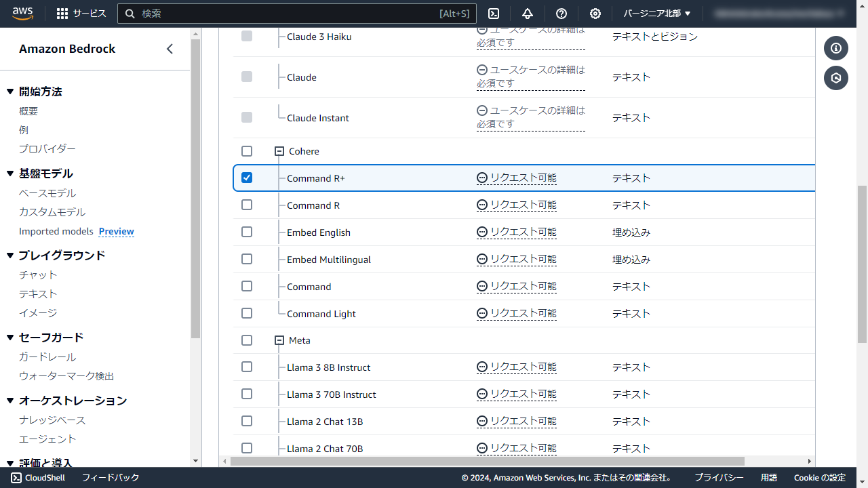Open イメージ playground in sidebar
Image resolution: width=868 pixels, height=488 pixels.
(38, 312)
